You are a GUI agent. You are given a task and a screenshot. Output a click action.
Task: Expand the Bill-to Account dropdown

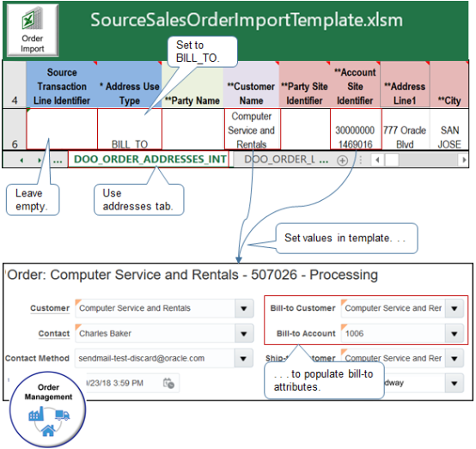[455, 334]
